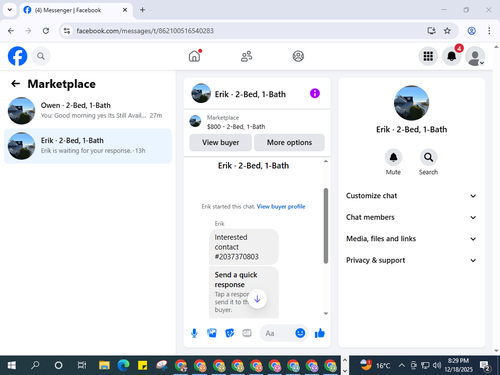This screenshot has height=375, width=500.
Task: Click the browser back button
Action: coord(11,31)
